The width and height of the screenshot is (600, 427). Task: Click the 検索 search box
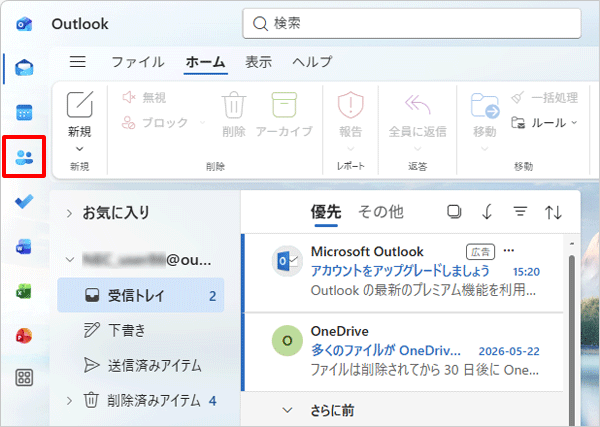click(x=412, y=23)
